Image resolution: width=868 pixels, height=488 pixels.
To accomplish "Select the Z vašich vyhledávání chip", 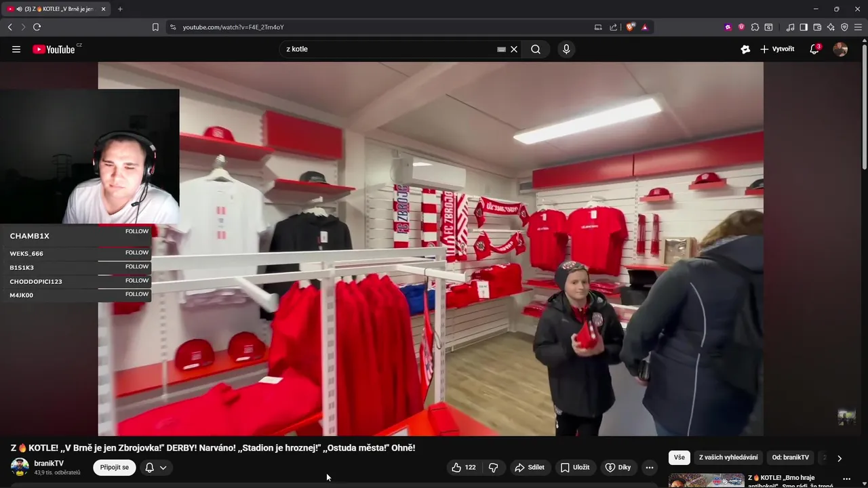I will tap(728, 457).
